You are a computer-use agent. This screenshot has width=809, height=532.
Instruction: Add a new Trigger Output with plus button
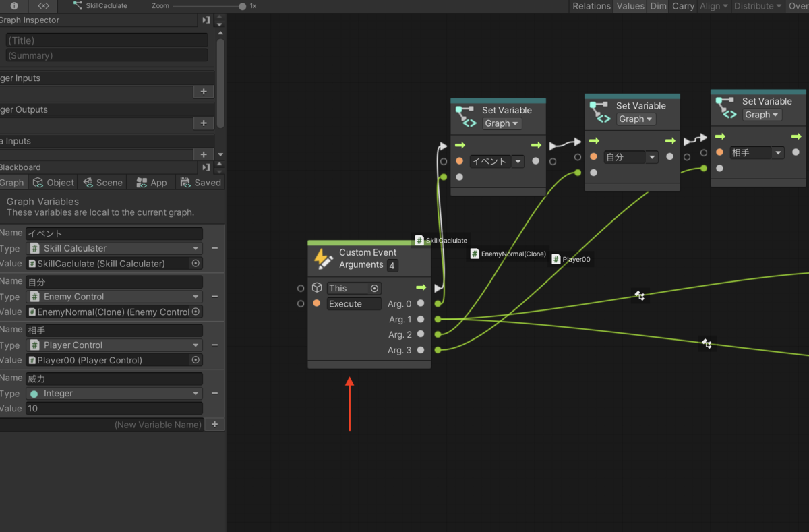pos(204,123)
